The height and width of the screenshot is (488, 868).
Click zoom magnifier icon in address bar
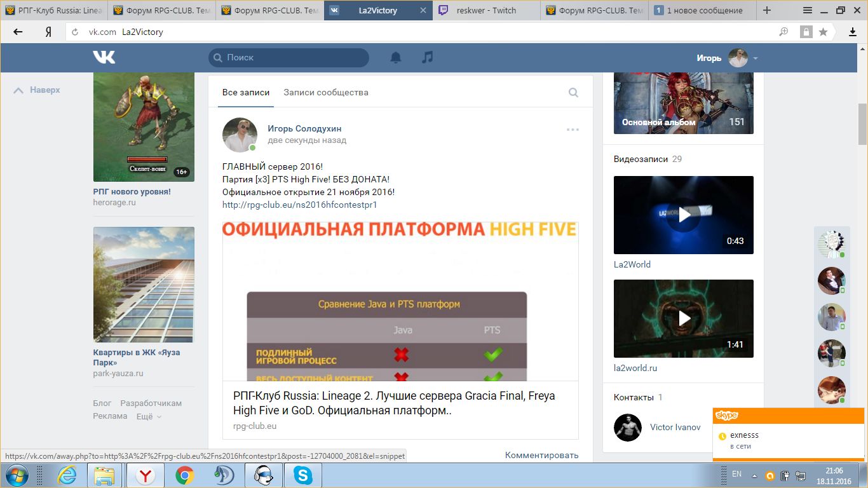click(784, 32)
